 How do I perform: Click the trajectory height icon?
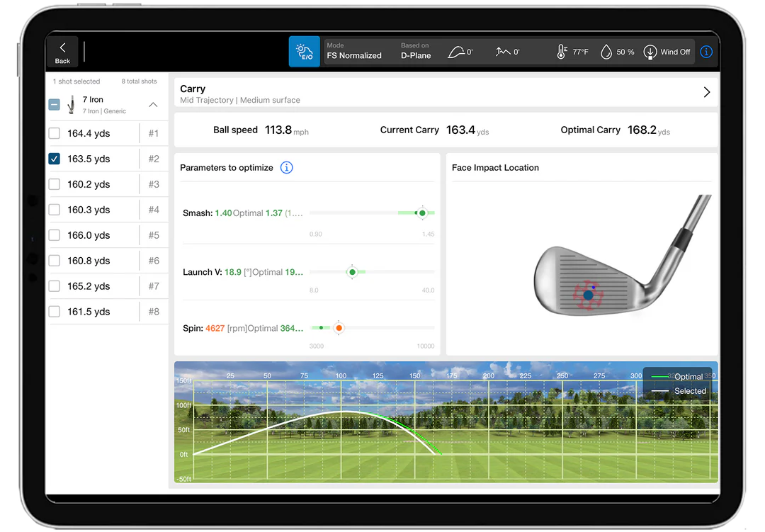point(457,52)
